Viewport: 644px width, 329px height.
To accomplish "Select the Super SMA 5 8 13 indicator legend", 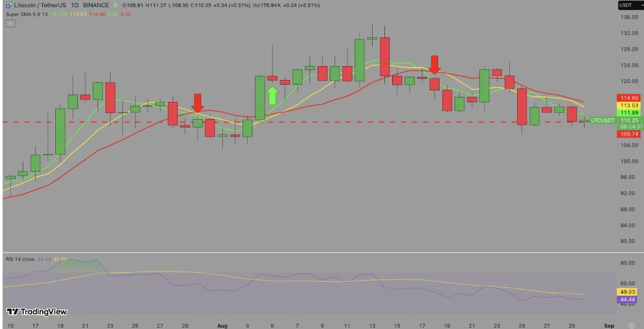I will (x=27, y=14).
